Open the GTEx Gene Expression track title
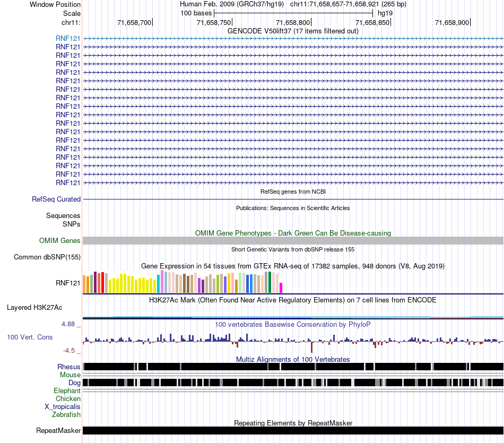The width and height of the screenshot is (504, 443). [293, 266]
